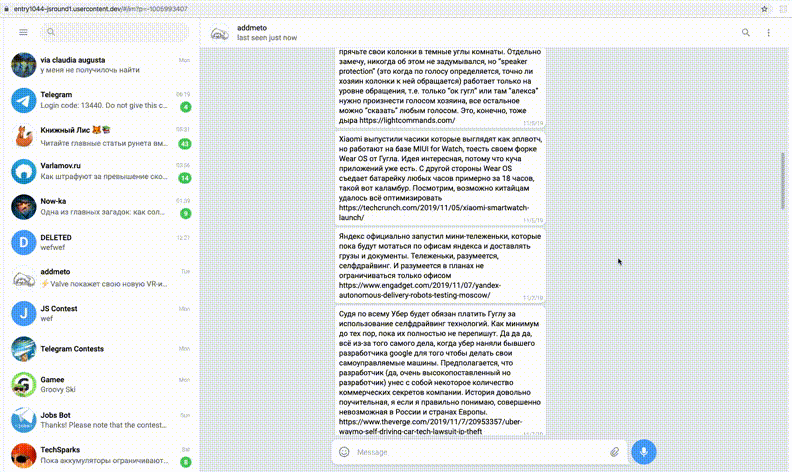
Task: Open the Telegram service chat
Action: coord(101,100)
